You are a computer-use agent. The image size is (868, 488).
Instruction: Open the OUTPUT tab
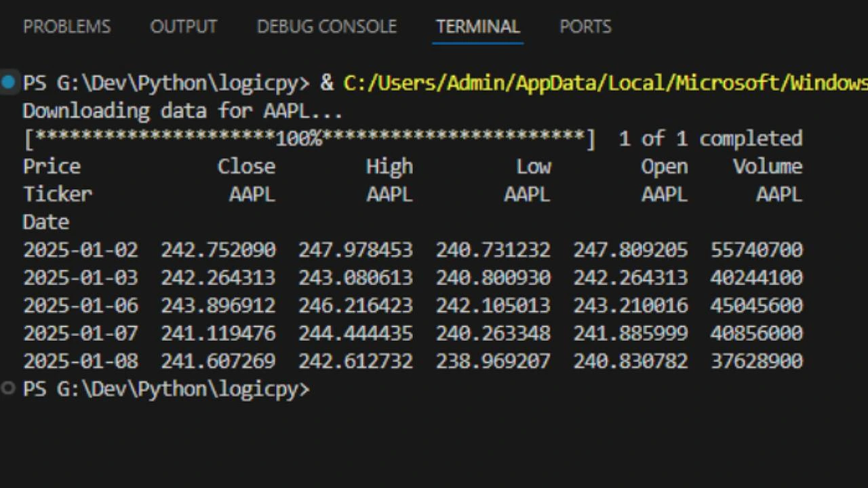point(183,26)
